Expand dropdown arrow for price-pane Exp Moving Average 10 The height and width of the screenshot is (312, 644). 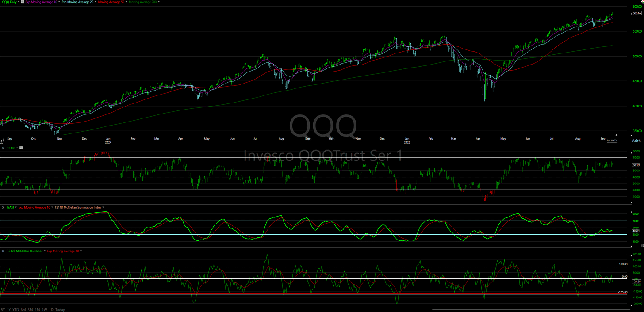pyautogui.click(x=59, y=2)
